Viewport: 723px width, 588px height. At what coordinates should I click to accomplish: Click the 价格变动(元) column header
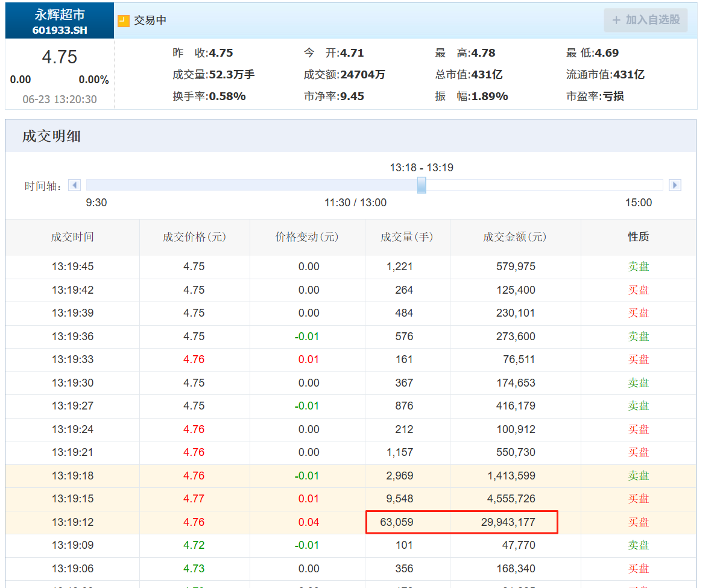(307, 237)
